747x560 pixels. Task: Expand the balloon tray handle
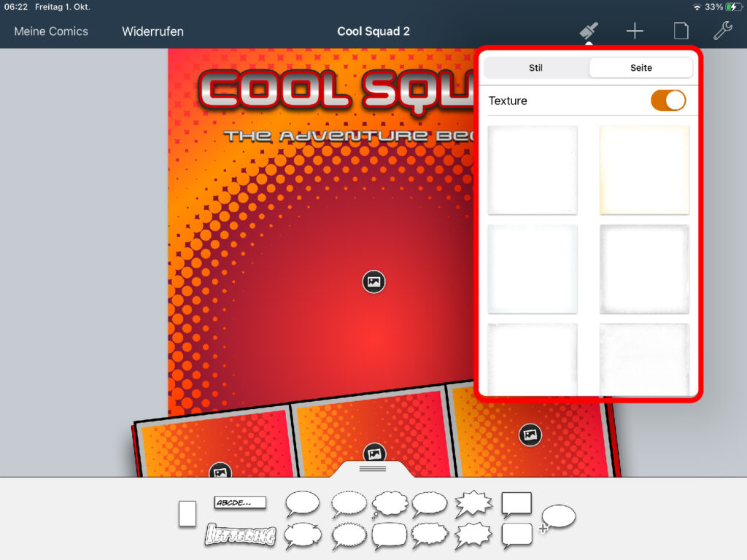373,469
